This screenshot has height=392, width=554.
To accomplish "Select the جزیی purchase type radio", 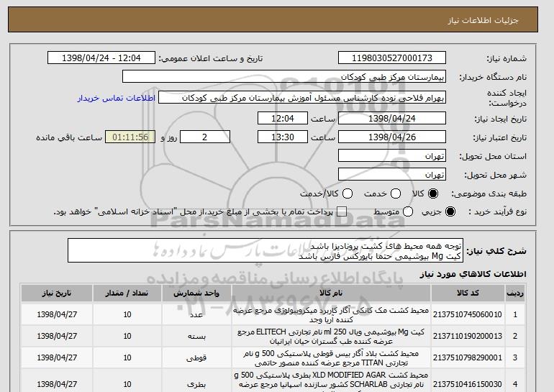I will [450, 211].
